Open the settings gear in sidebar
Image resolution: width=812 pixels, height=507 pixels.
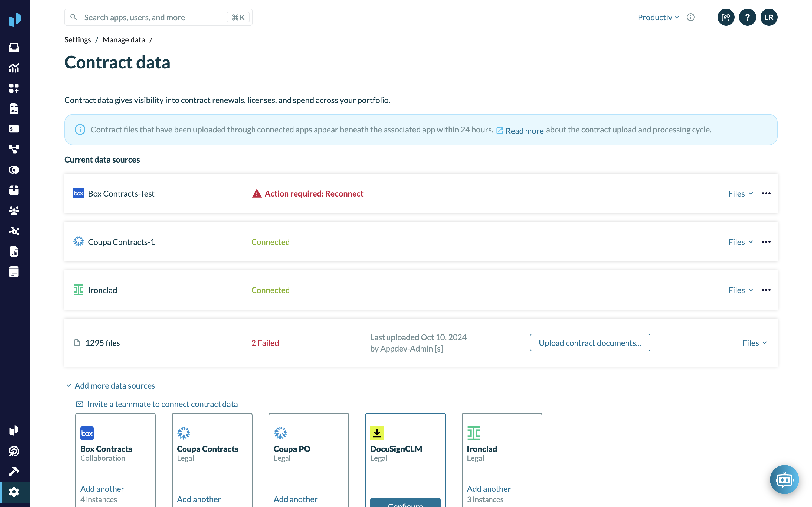tap(14, 492)
